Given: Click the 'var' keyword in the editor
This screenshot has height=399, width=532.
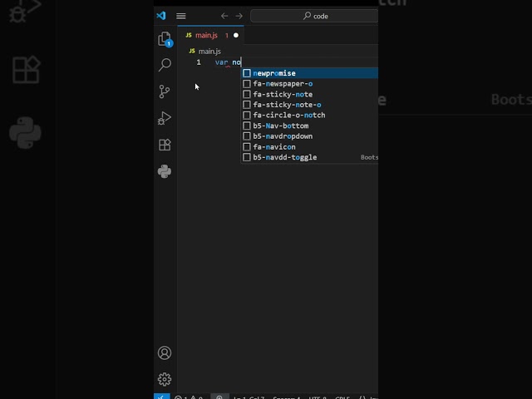Looking at the screenshot, I should click(x=222, y=62).
